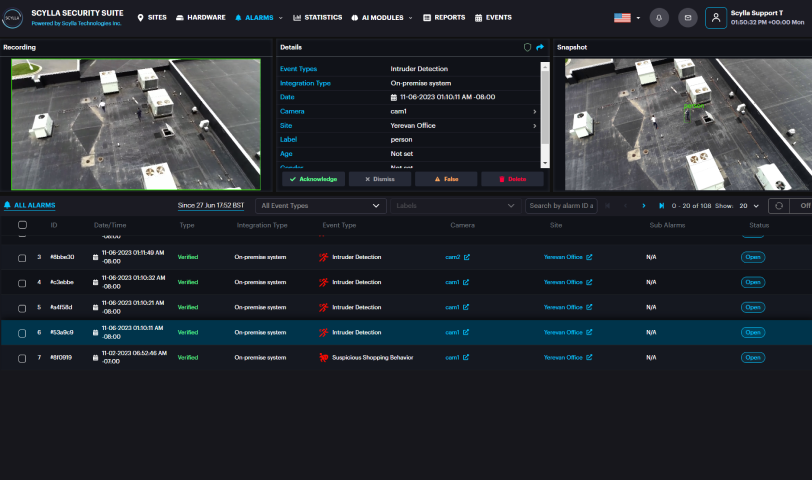The height and width of the screenshot is (480, 812).
Task: Expand the Camera cam1 detail chevron
Action: tap(534, 111)
